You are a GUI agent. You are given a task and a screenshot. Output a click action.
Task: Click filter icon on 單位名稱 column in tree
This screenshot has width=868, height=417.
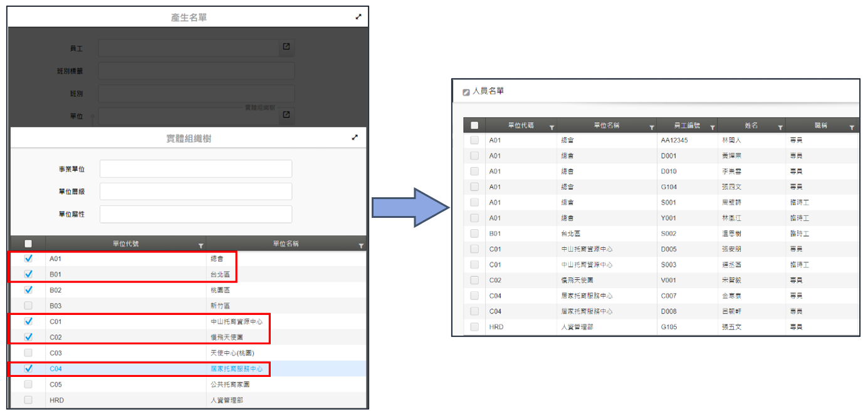point(361,245)
